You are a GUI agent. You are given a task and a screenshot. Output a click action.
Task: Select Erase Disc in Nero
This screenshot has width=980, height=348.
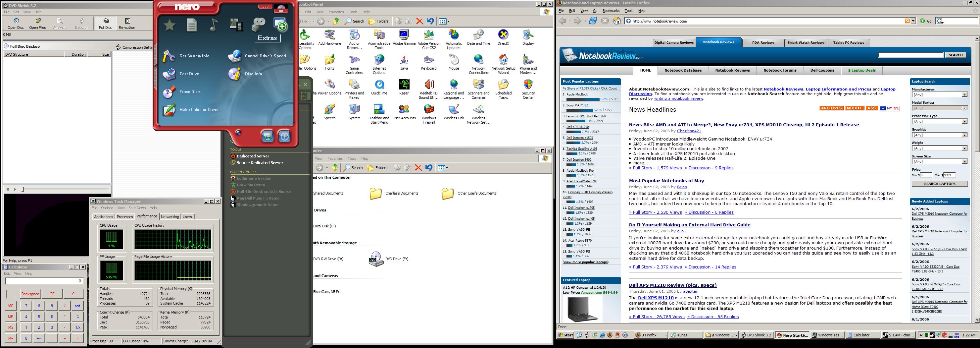(x=181, y=92)
